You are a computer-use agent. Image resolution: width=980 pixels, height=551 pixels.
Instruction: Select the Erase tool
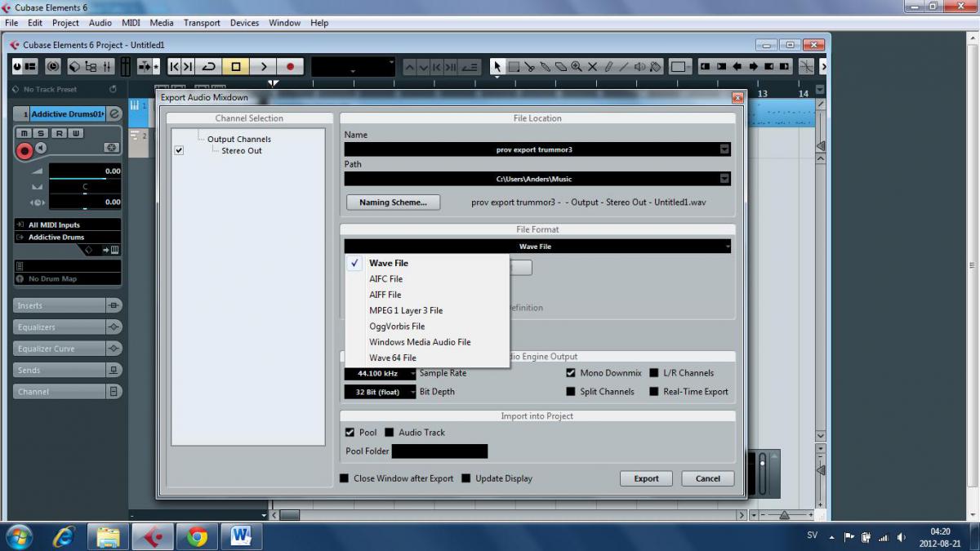click(561, 67)
